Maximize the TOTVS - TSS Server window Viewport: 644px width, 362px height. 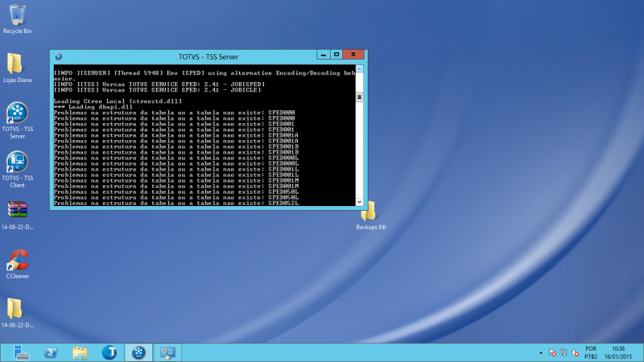point(336,54)
